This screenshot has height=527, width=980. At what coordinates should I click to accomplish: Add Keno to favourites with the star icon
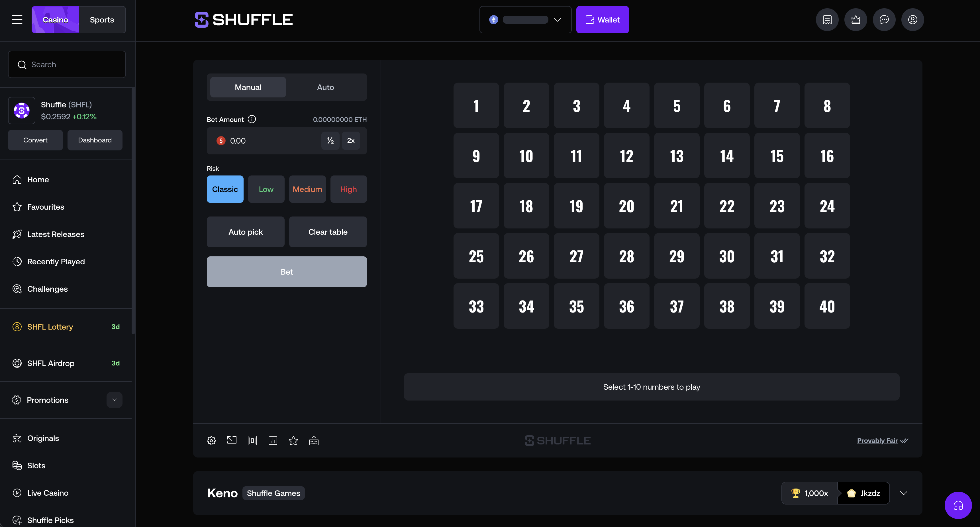click(293, 441)
